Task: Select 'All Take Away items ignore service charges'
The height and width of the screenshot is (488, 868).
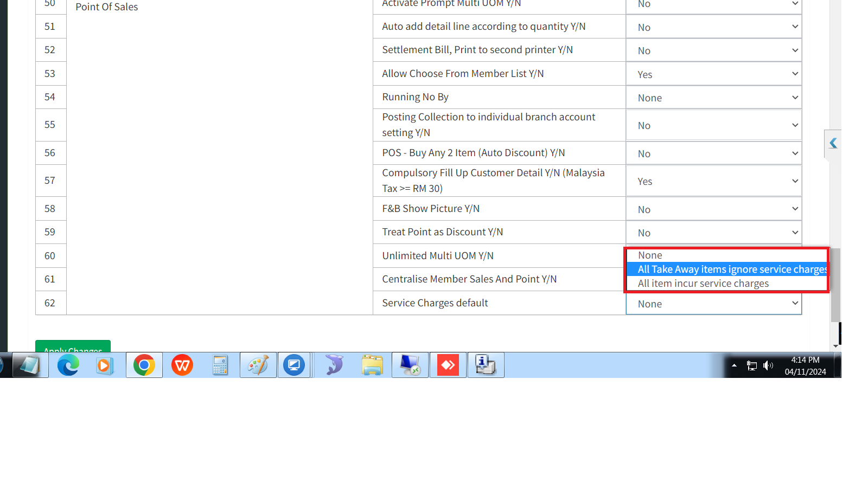Action: click(727, 269)
